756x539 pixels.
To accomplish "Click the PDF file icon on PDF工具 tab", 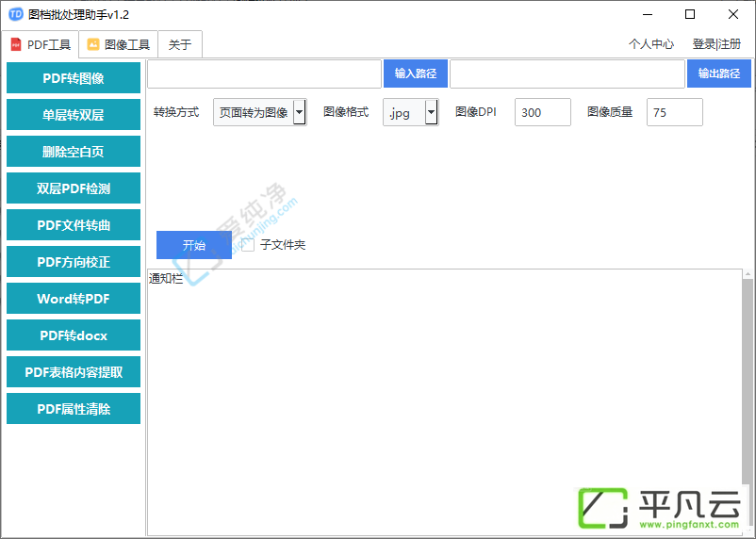I will (x=16, y=44).
